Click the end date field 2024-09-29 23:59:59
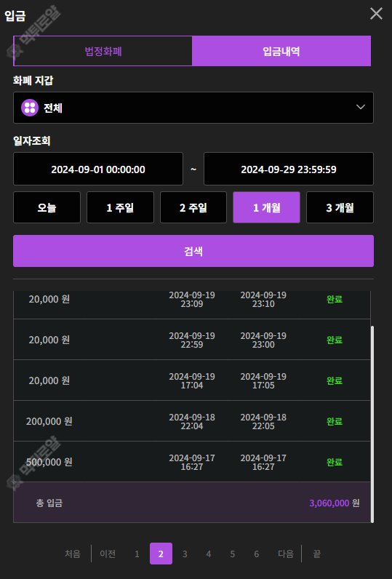The height and width of the screenshot is (579, 392). (x=289, y=169)
